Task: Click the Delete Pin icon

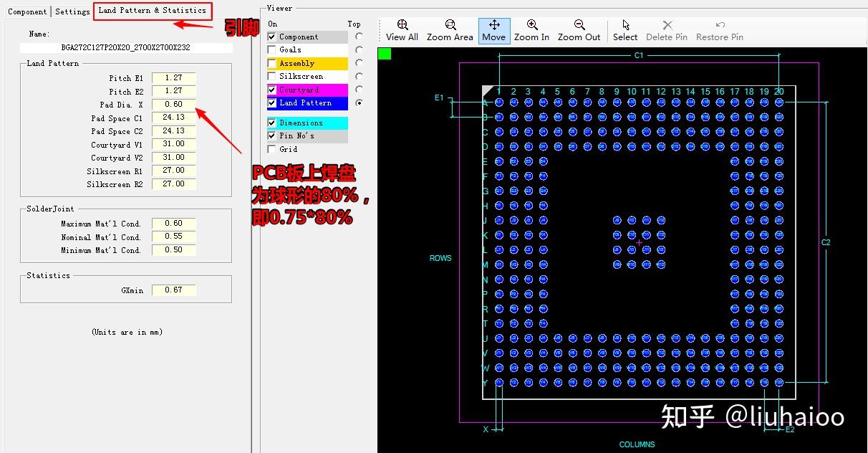Action: click(x=666, y=30)
